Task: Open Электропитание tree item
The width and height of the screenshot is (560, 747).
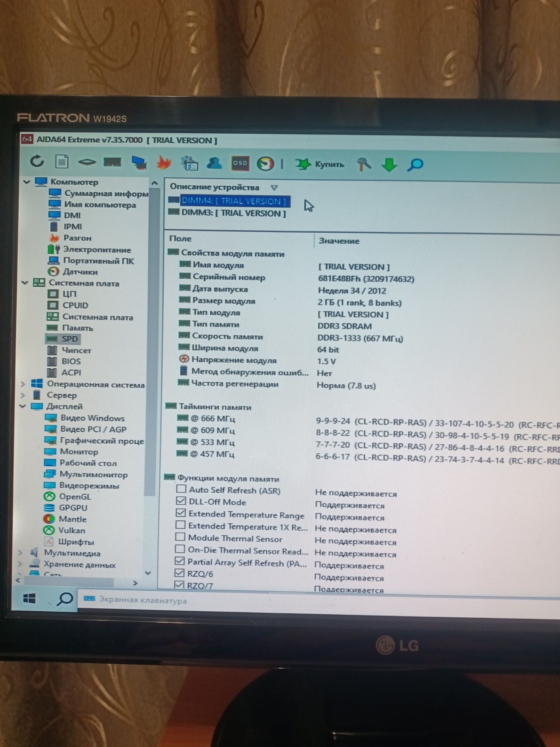Action: [90, 249]
